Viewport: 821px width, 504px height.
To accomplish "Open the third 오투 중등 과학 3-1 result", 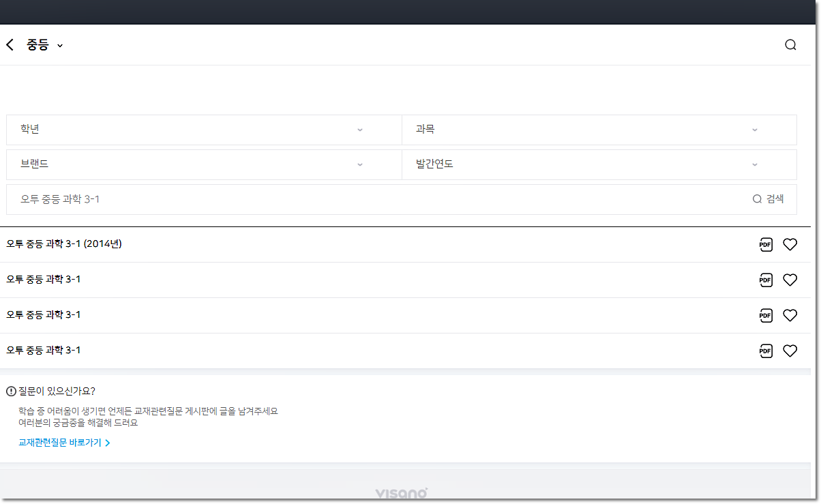I will click(44, 315).
